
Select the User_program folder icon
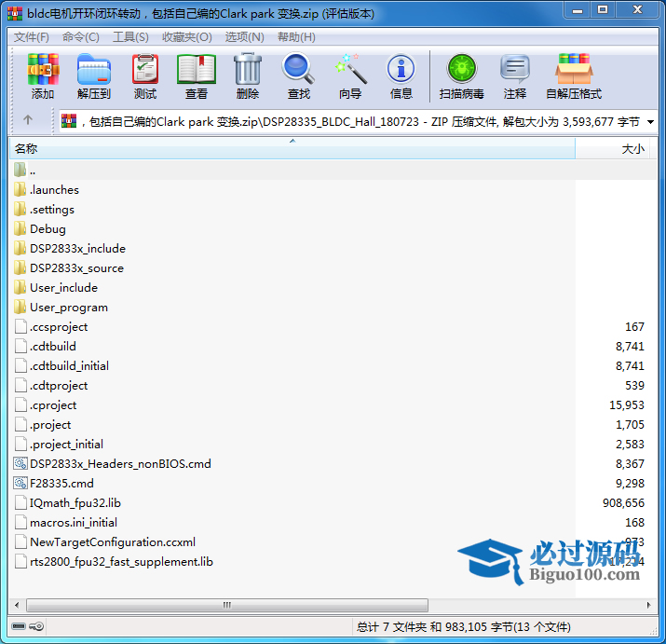click(20, 307)
